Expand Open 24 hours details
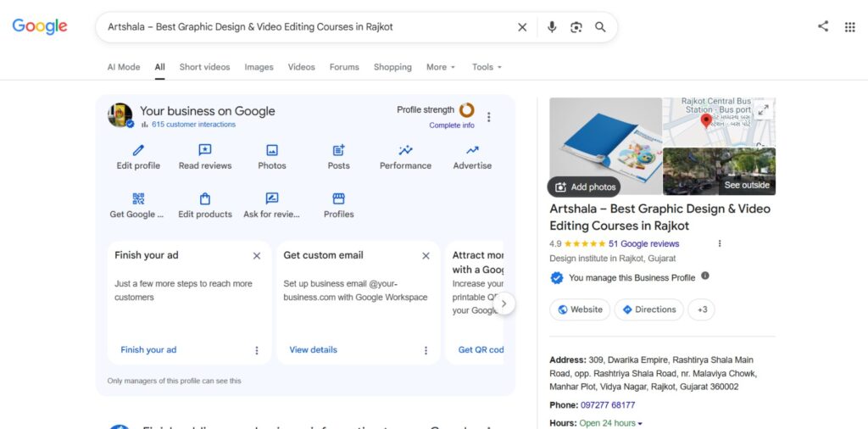This screenshot has width=868, height=429. 610,423
